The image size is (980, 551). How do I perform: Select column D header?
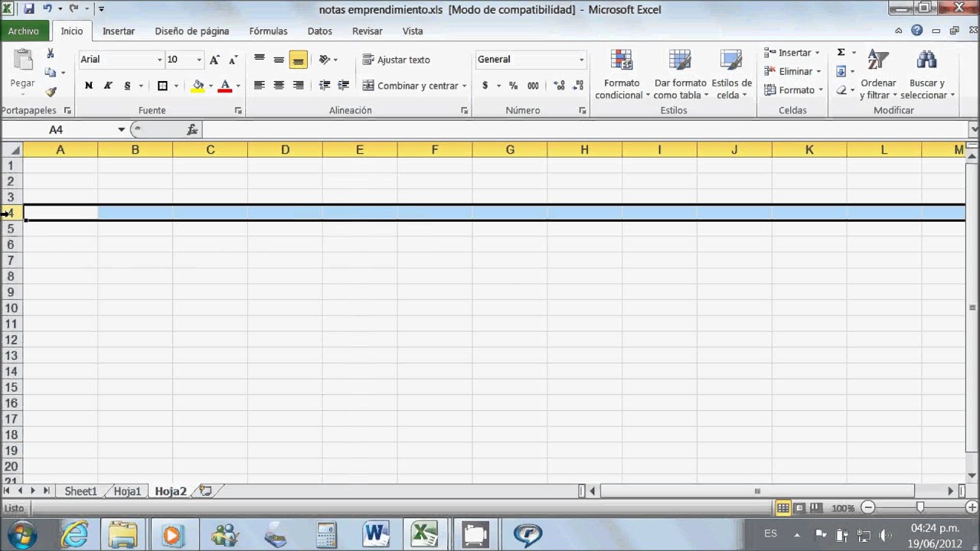[285, 150]
